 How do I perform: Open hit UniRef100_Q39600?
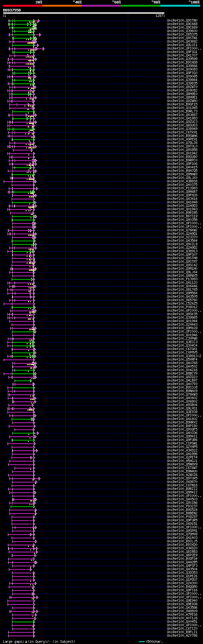(182, 31)
